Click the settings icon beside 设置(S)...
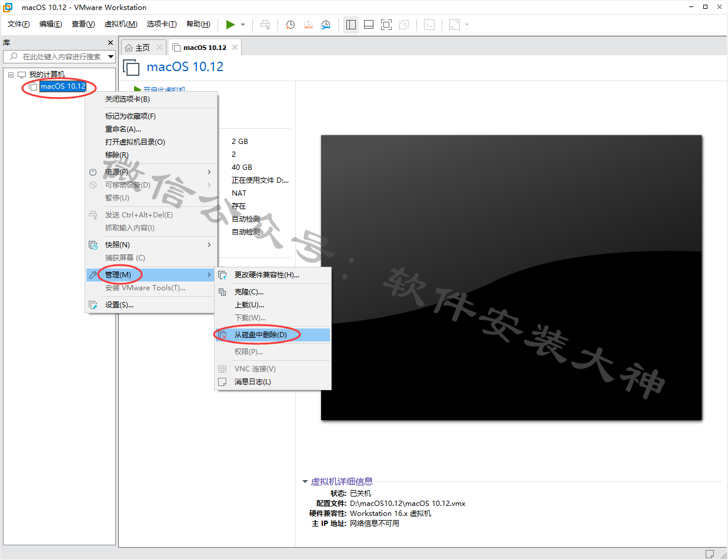728x560 pixels. tap(93, 305)
